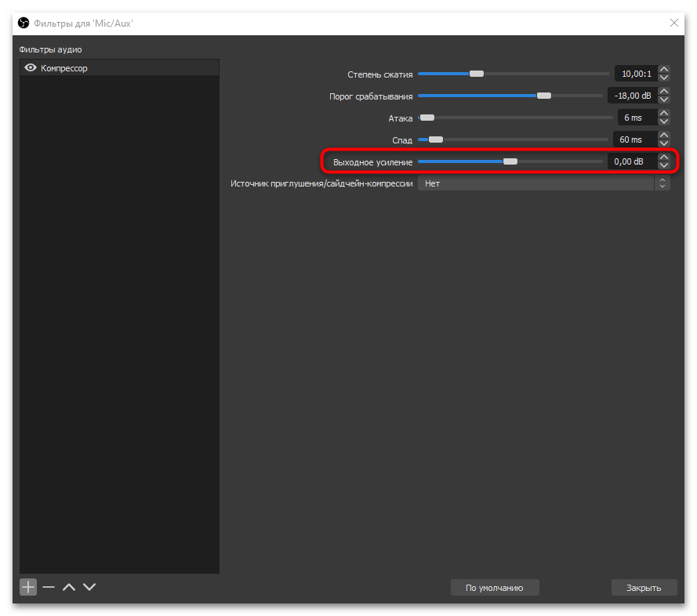Viewport: 697px width, 616px height.
Task: Click the 10,00:1 ratio value field
Action: coord(636,74)
